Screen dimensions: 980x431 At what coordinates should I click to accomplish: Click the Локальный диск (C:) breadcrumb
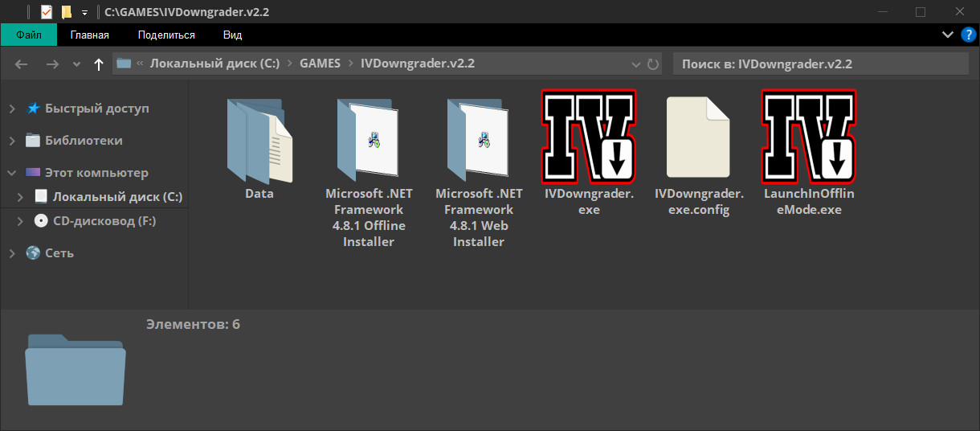214,63
